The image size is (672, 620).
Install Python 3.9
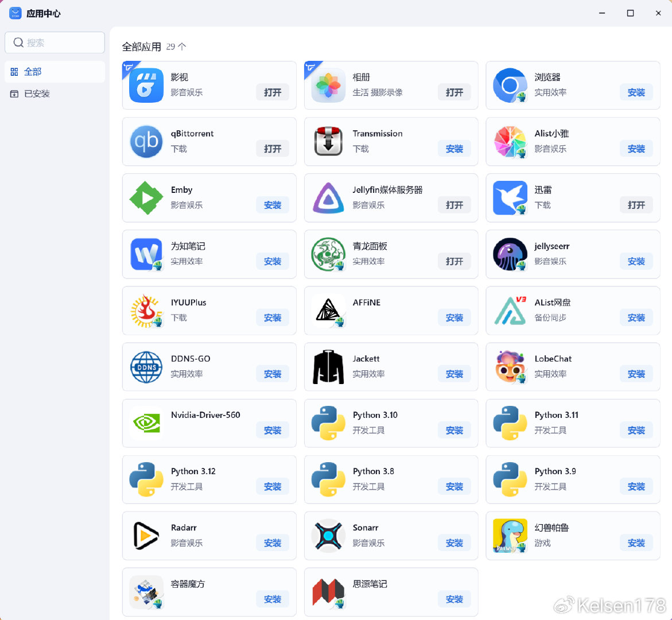[x=636, y=487]
